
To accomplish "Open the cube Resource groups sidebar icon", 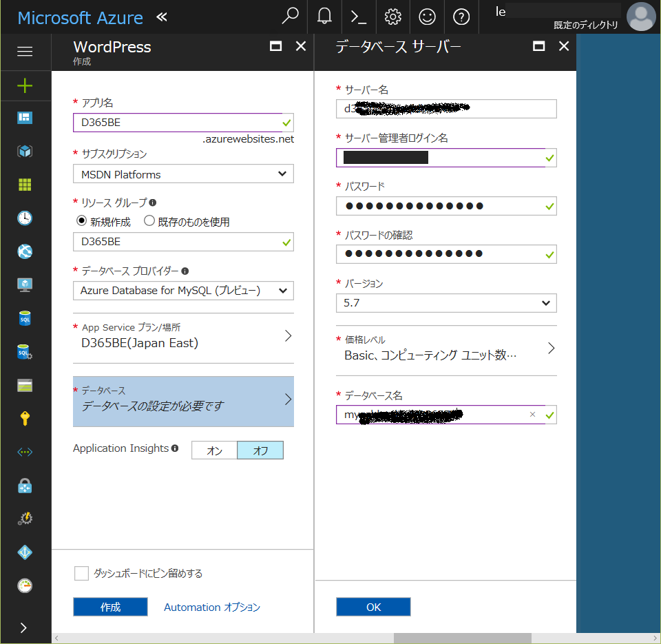I will pyautogui.click(x=25, y=151).
